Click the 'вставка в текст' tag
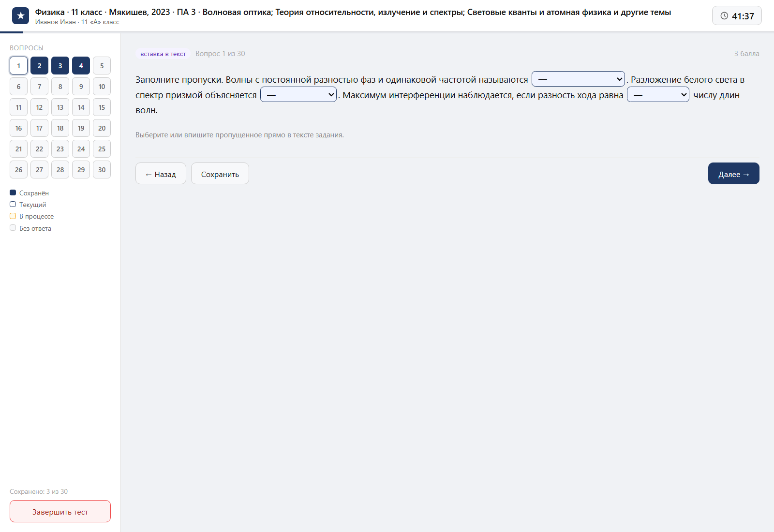Screen dimensions: 774x532 point(163,54)
